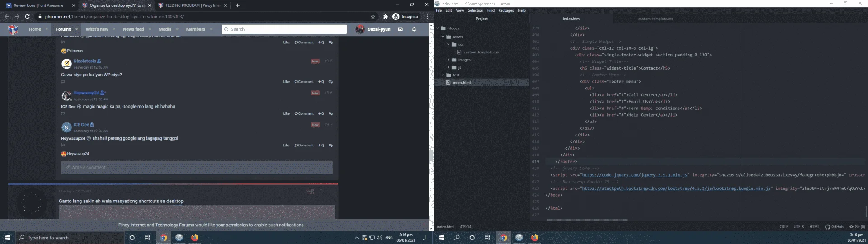The height and width of the screenshot is (244, 868).
Task: Click the forum Search input field
Action: (284, 29)
